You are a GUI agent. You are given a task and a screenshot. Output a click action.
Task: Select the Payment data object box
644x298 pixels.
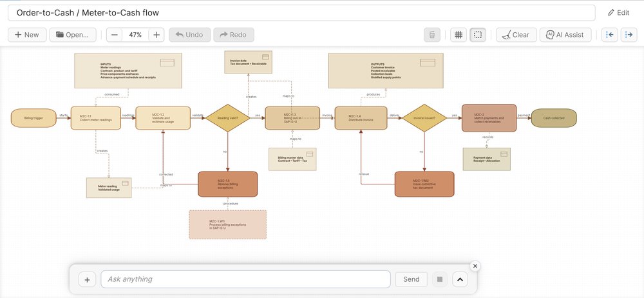point(487,159)
